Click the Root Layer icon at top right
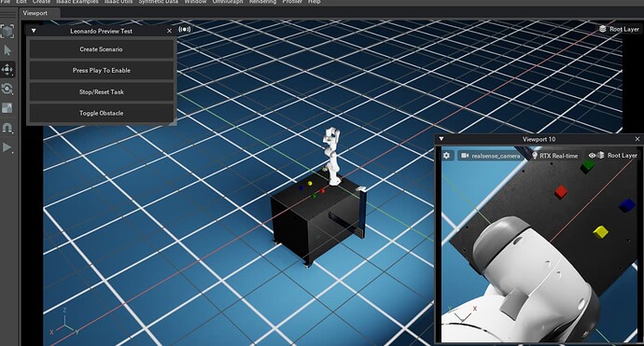 click(603, 29)
